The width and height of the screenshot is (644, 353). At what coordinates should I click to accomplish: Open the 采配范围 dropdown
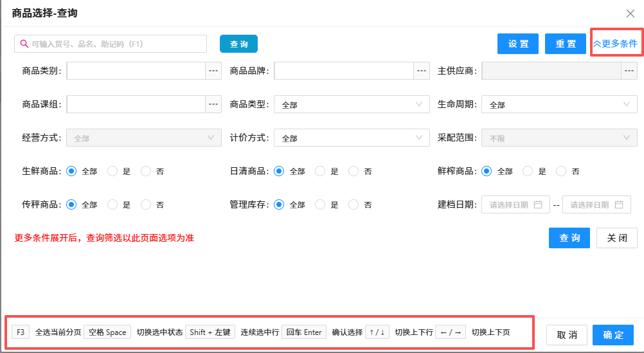click(x=559, y=138)
